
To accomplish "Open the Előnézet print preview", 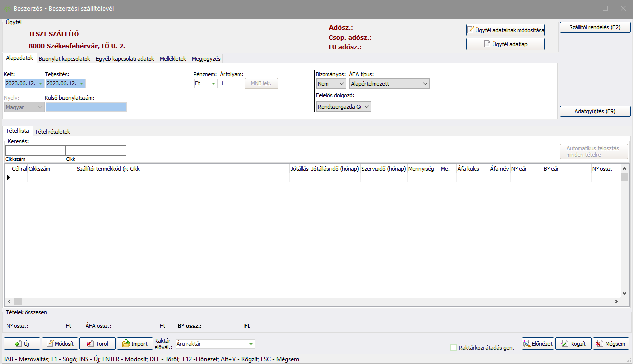I will (x=538, y=344).
